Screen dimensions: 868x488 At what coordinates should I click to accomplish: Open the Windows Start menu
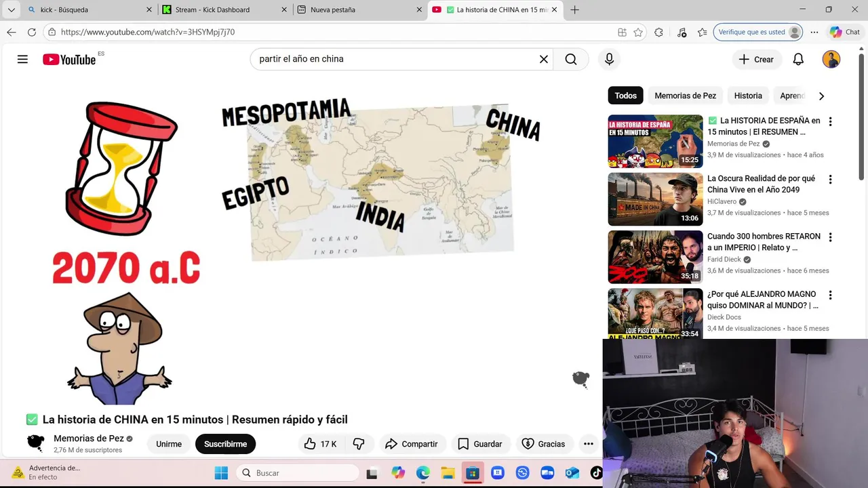pyautogui.click(x=221, y=472)
